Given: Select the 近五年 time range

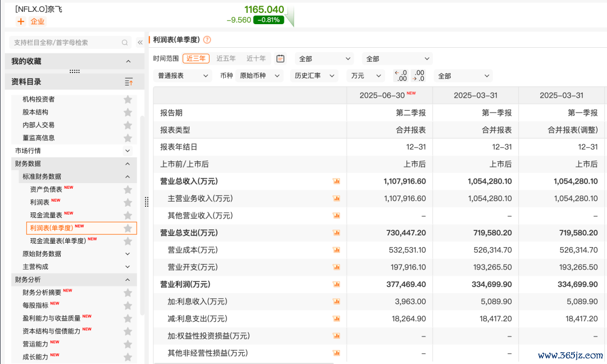Looking at the screenshot, I should 226,58.
